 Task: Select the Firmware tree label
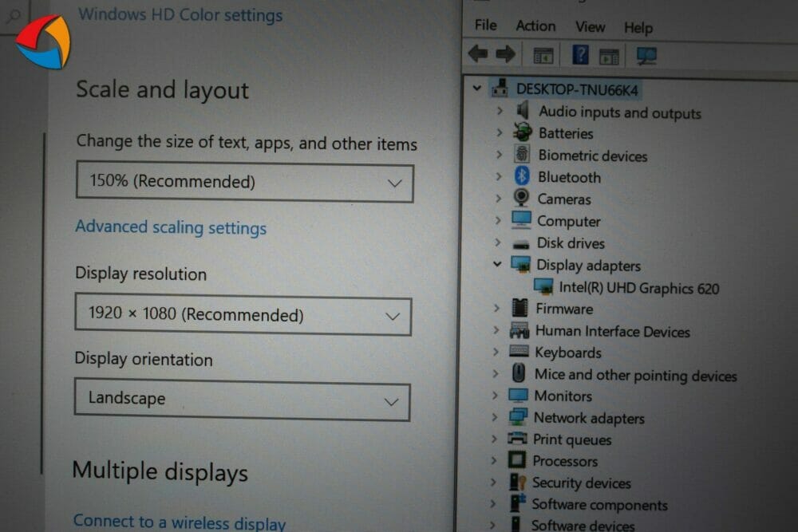click(x=564, y=309)
